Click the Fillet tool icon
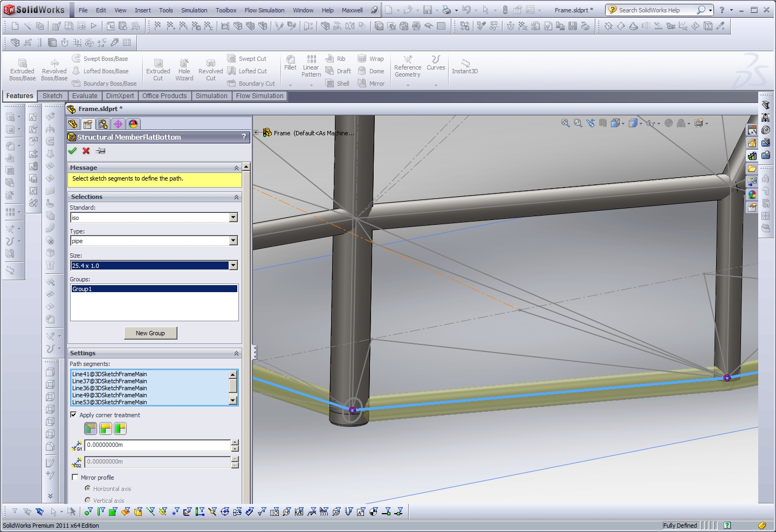 pos(290,63)
